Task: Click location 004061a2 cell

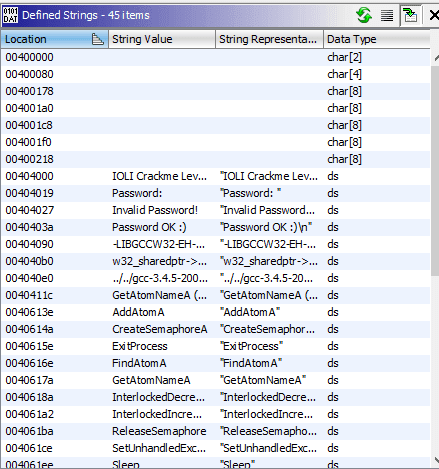Action: pos(29,414)
